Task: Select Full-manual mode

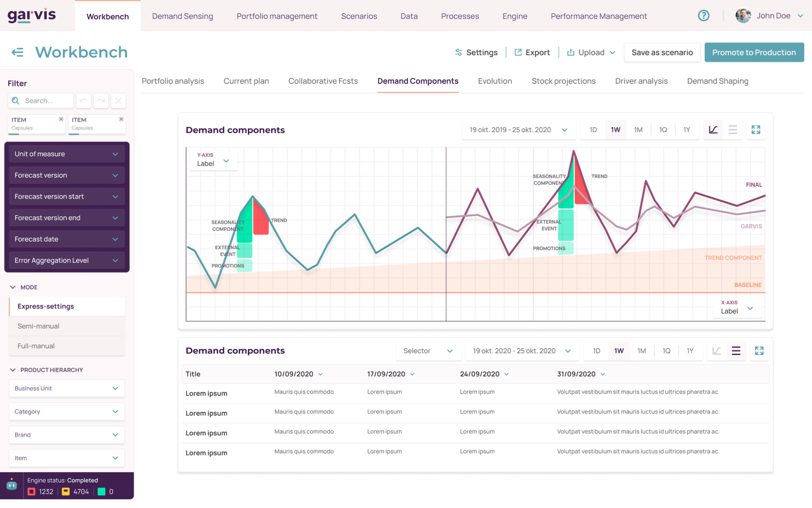Action: (x=36, y=346)
